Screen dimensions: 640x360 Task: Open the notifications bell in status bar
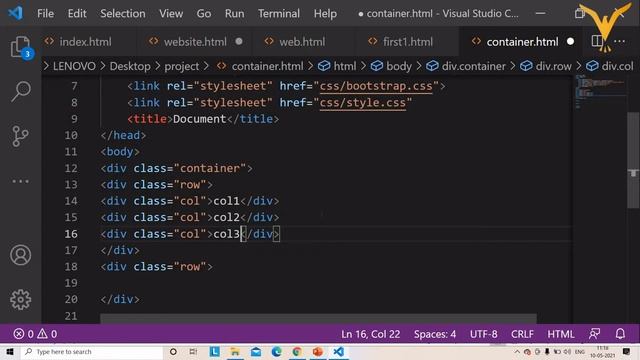620,334
